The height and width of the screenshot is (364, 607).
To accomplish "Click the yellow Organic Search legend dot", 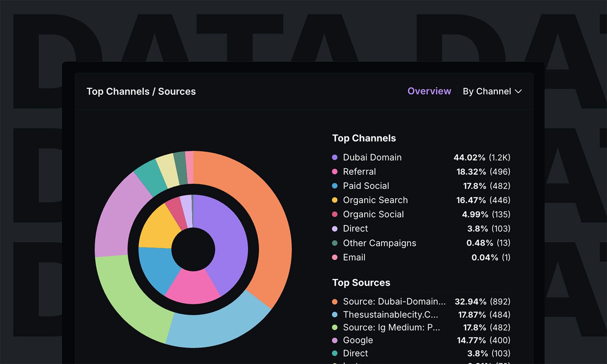I will tap(335, 200).
